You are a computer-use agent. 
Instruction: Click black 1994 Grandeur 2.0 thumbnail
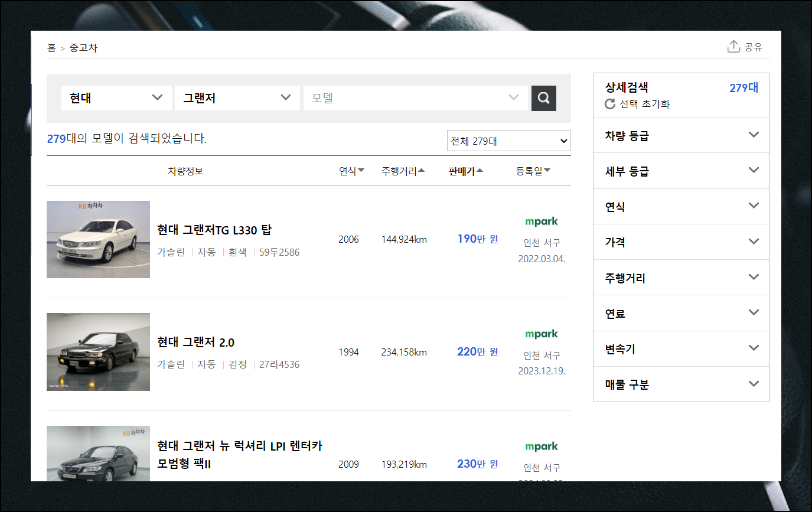click(x=98, y=352)
